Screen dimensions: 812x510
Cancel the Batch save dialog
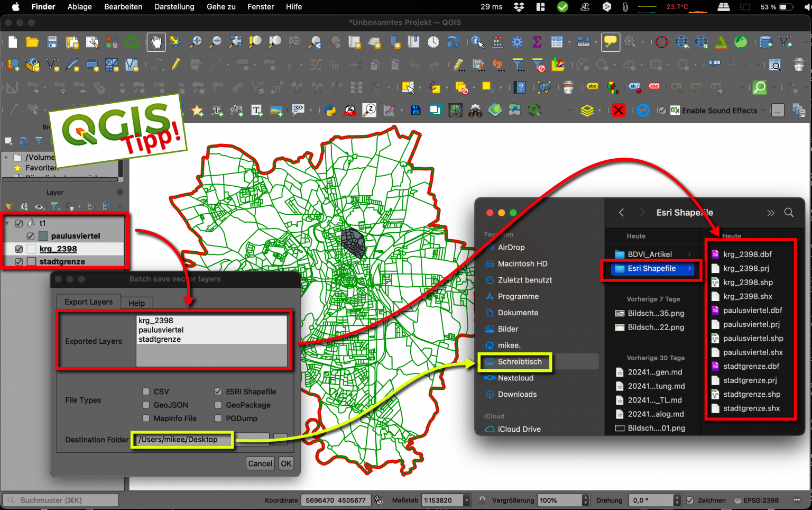(260, 463)
